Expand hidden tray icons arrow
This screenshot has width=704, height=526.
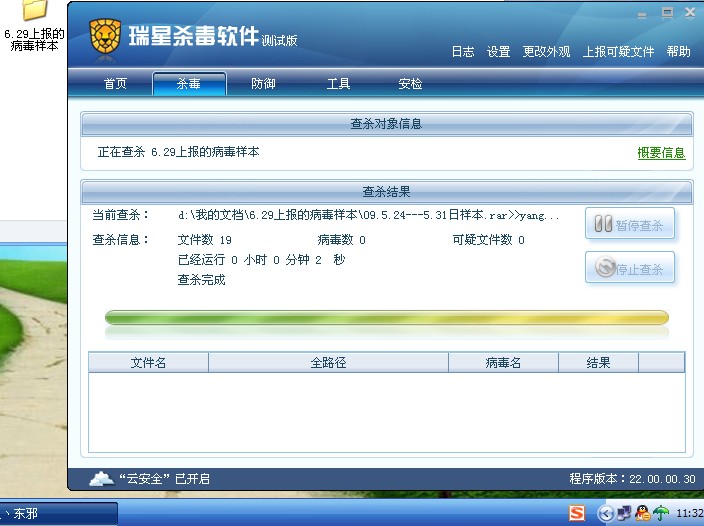pos(606,513)
